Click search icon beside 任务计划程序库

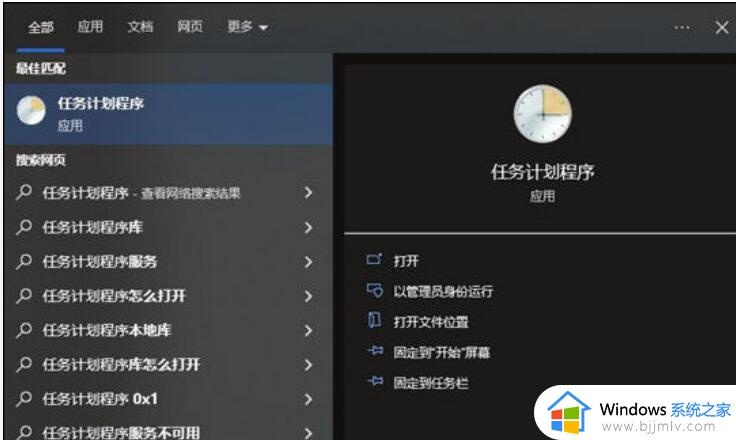(x=23, y=227)
